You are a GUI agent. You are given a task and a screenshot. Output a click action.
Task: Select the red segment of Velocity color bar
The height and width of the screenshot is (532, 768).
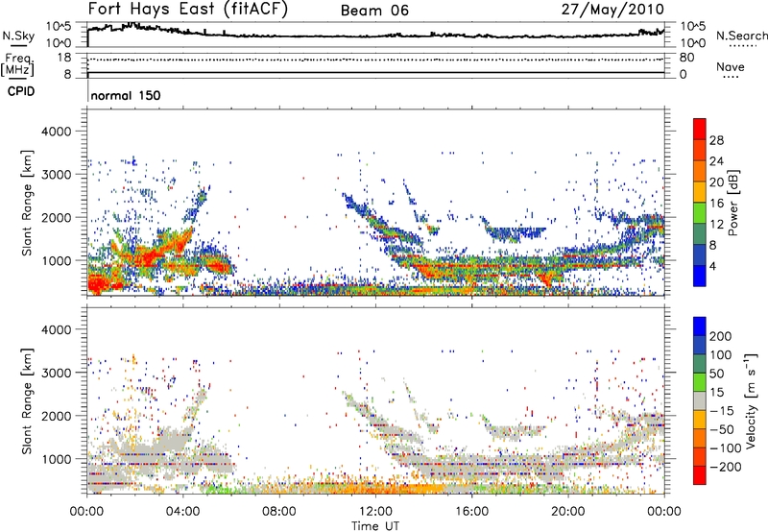tap(700, 475)
